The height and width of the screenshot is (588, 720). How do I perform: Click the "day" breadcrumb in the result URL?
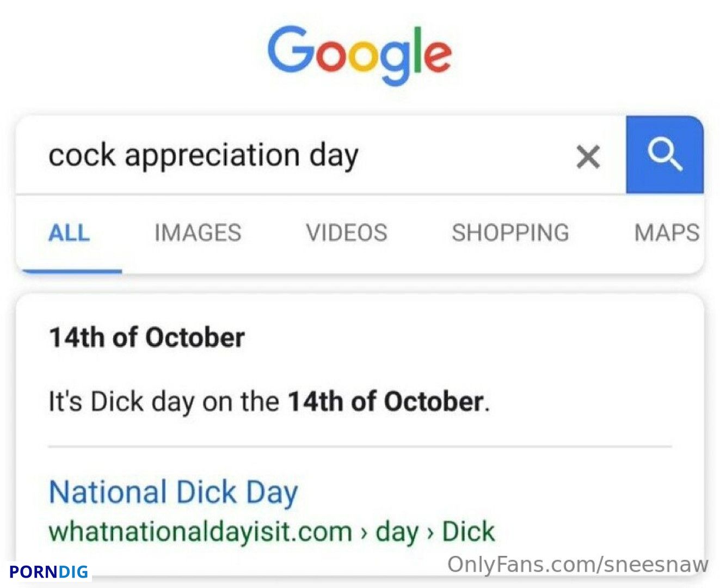click(x=397, y=532)
